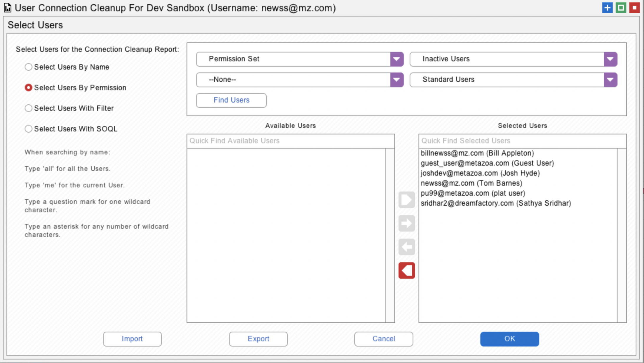Screen dimensions: 644x363
Task: Focus Quick Find Selected Users field
Action: coord(522,141)
